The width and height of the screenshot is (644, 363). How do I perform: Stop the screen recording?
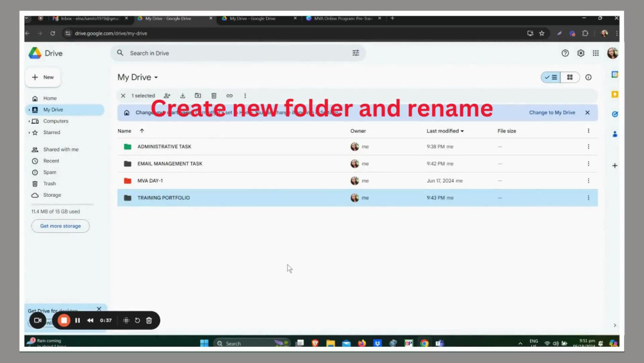[64, 320]
